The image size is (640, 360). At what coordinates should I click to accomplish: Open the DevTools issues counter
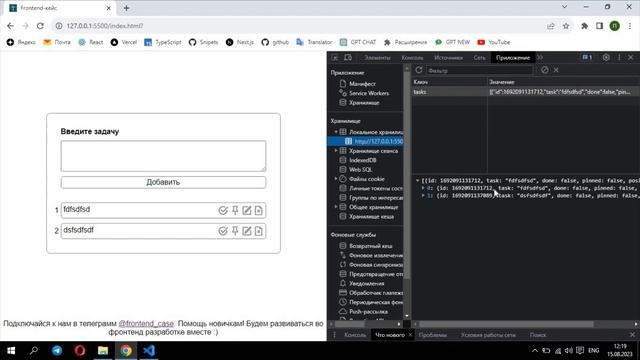pos(587,58)
